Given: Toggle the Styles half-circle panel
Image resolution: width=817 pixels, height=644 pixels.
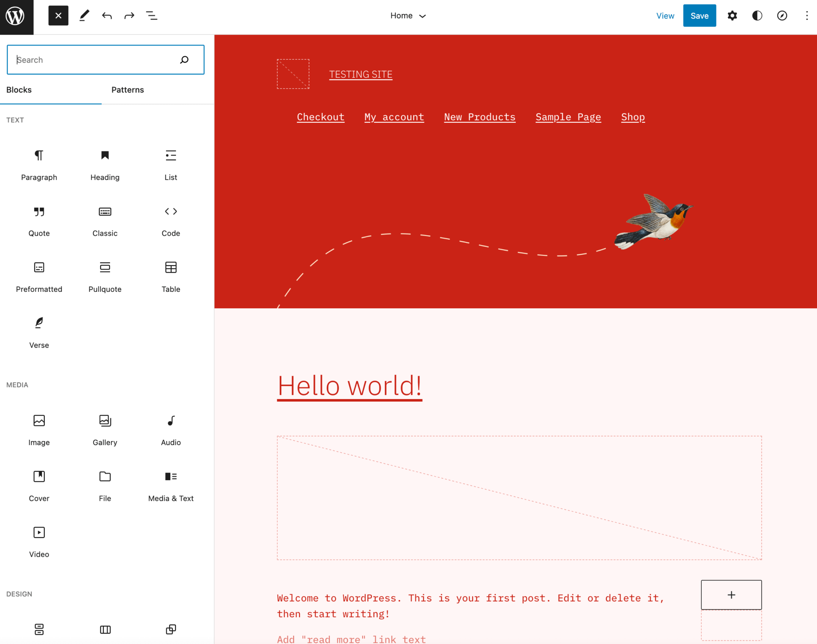Looking at the screenshot, I should [757, 16].
